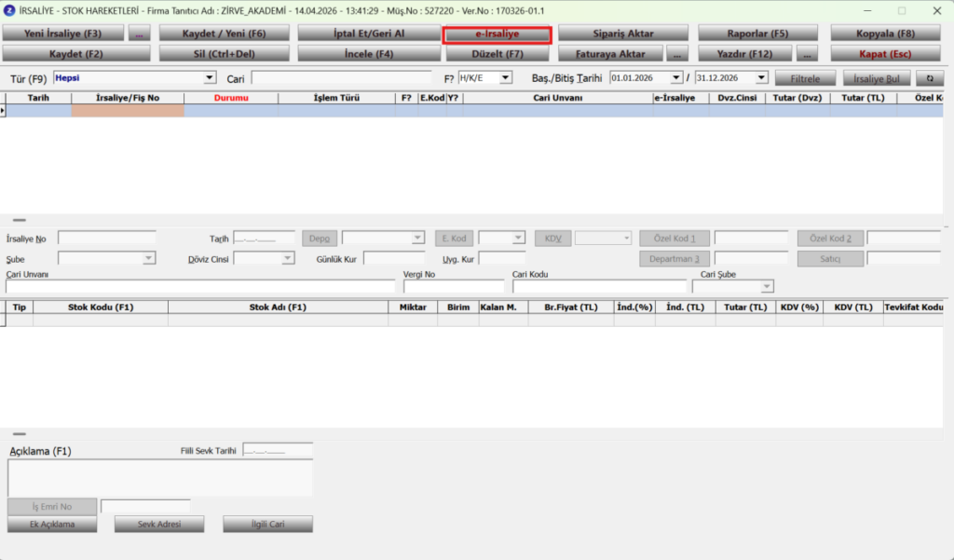Click Yazdır (F12) button

(x=744, y=53)
